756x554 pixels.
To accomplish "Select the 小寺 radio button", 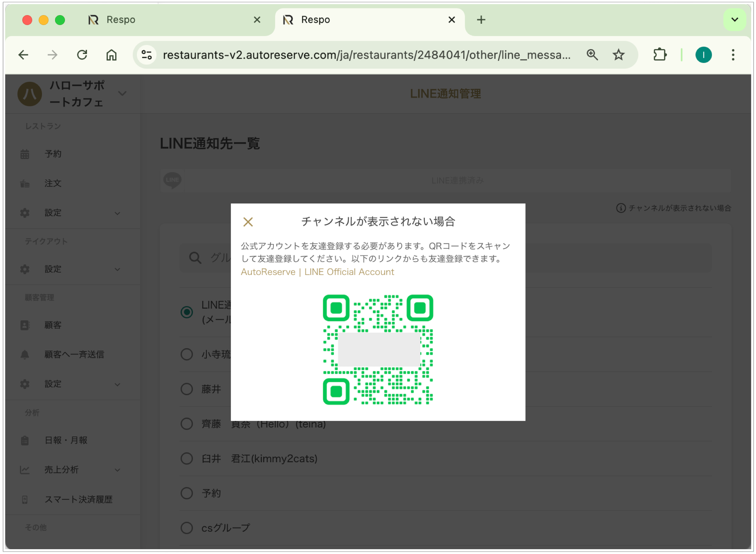I will 187,354.
